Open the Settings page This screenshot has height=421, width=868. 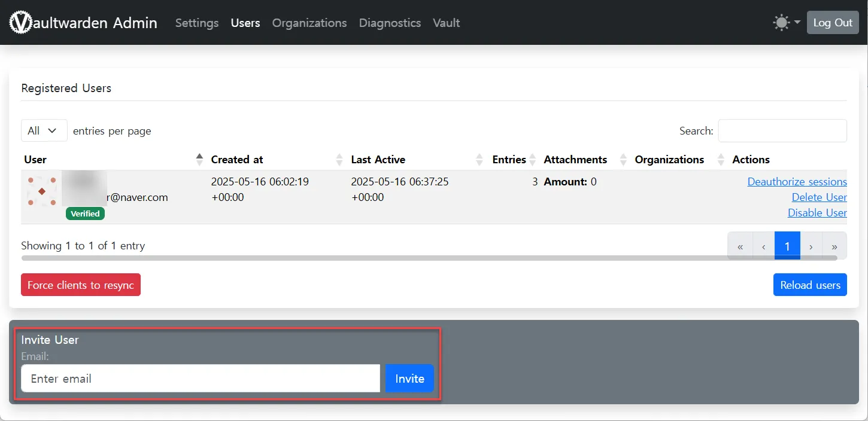[x=197, y=23]
